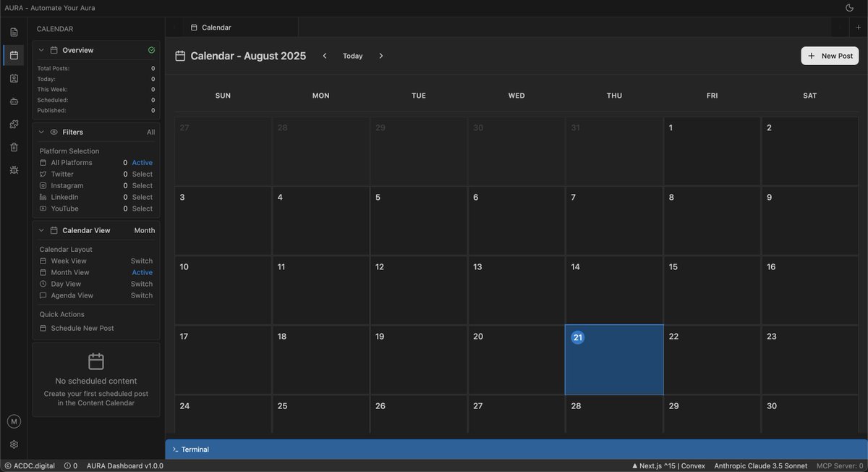Click Active next to Month View

tap(142, 272)
